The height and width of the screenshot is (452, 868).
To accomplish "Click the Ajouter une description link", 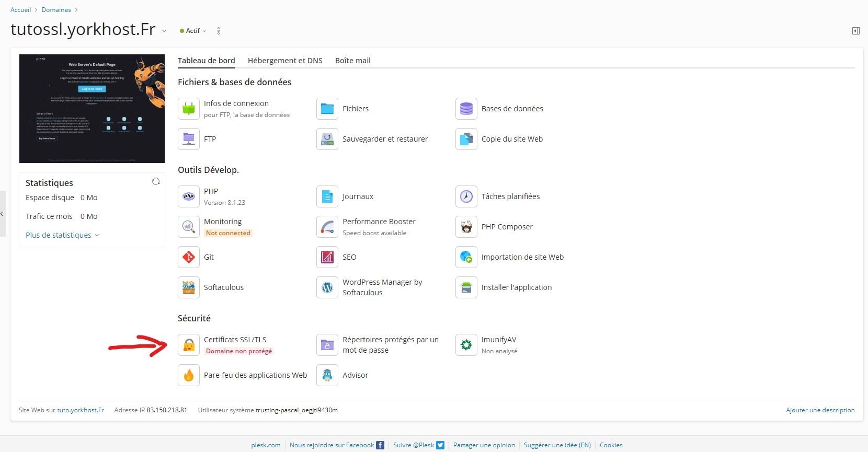I will [x=820, y=410].
